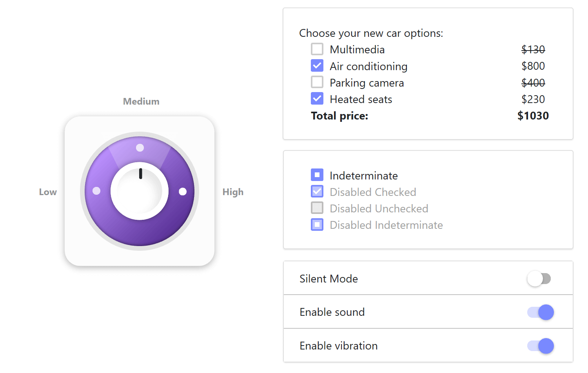Click the Medium label above the dial

tap(141, 101)
